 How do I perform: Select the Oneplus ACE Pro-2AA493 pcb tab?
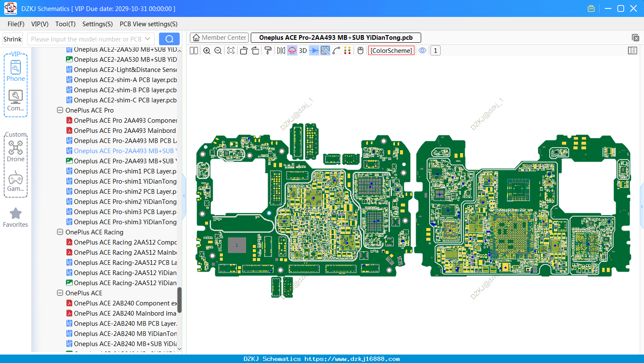[x=336, y=38]
